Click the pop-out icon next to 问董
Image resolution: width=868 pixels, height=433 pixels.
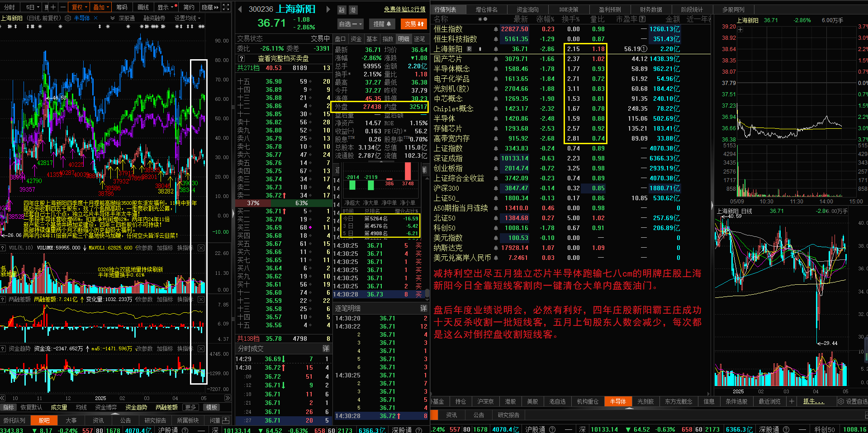click(x=225, y=420)
